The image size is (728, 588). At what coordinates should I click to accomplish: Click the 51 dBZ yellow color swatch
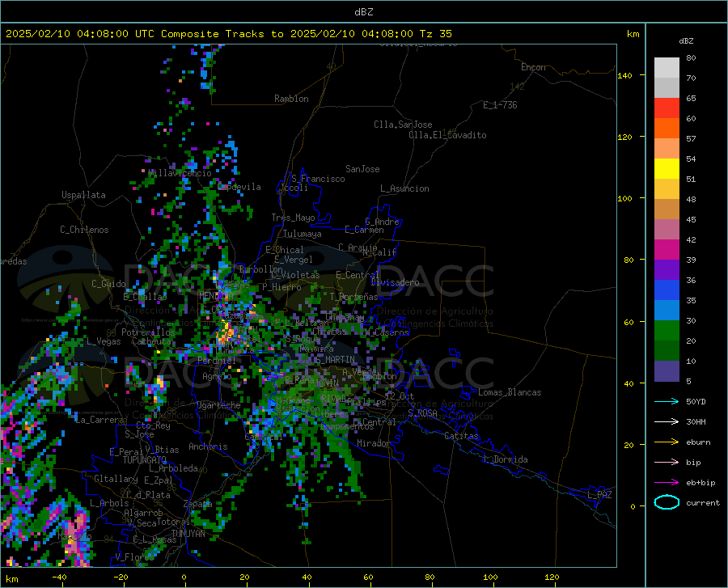(x=667, y=168)
